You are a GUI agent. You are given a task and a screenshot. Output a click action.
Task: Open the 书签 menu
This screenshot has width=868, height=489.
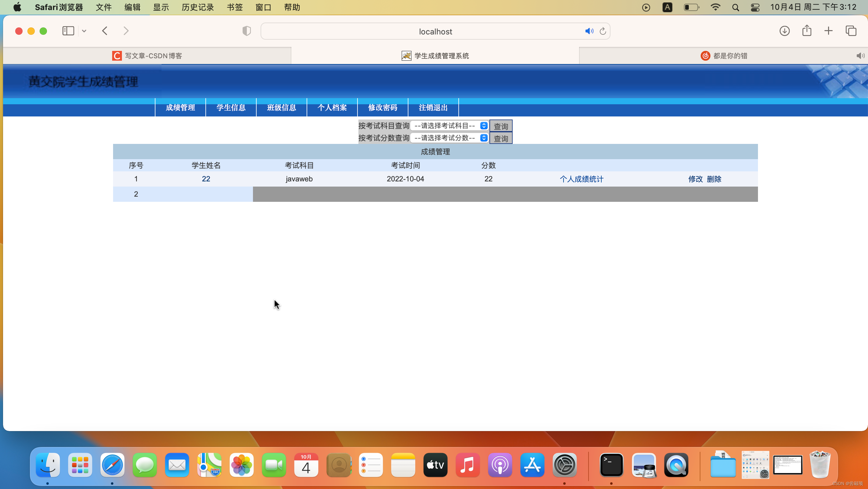[234, 7]
